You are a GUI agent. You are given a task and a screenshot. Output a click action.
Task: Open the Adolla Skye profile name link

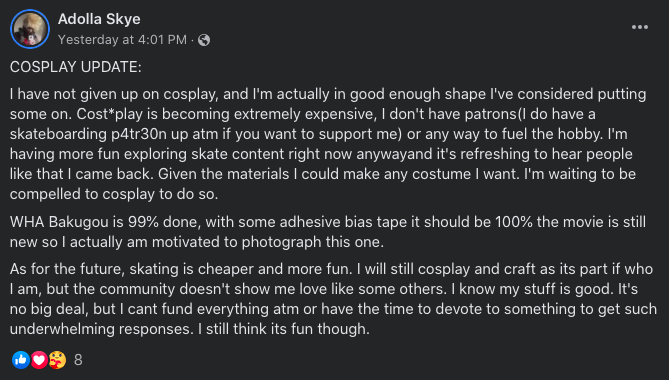coord(99,19)
